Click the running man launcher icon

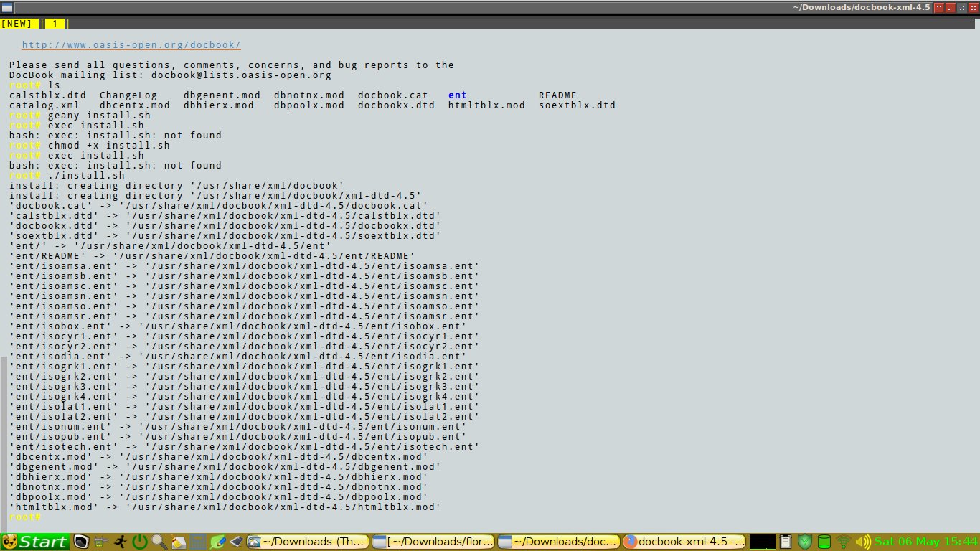pos(121,542)
